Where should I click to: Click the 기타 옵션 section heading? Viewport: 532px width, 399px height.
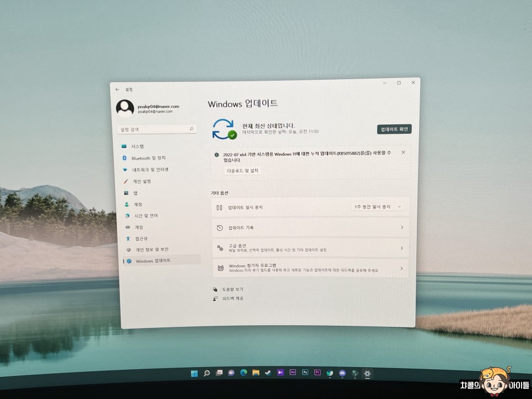[x=220, y=193]
